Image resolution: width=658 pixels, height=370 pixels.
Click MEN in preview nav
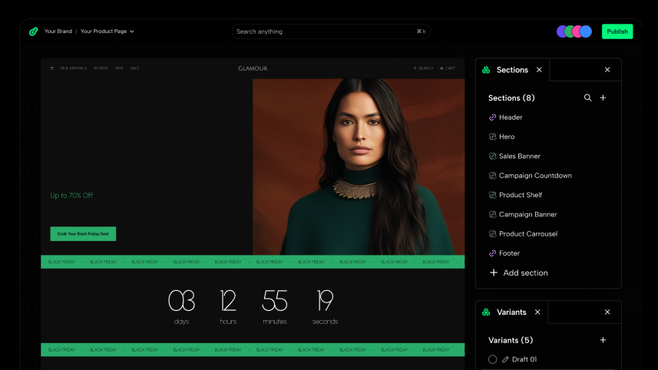[119, 68]
